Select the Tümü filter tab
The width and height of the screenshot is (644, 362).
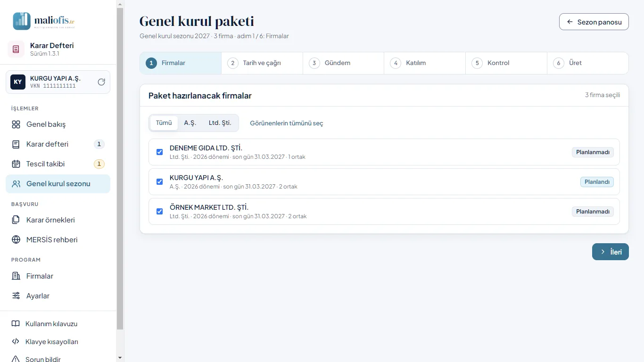(164, 123)
